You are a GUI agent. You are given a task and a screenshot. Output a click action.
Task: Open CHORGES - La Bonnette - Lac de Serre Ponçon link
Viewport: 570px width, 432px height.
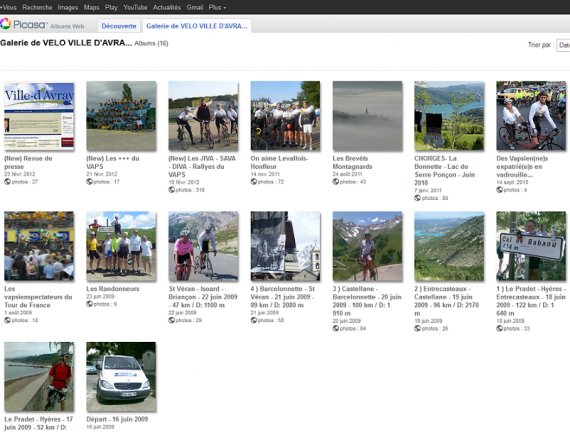point(445,171)
